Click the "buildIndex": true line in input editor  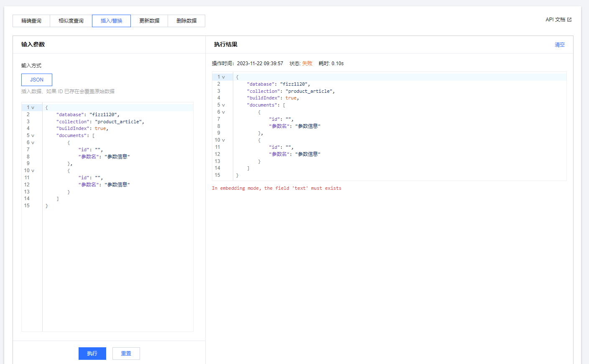tap(82, 129)
